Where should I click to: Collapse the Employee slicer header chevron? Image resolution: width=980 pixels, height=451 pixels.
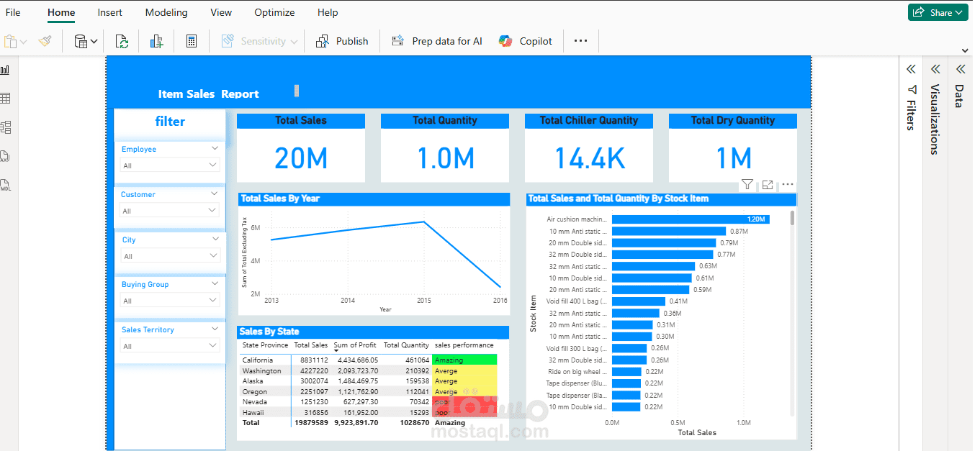[x=214, y=148]
